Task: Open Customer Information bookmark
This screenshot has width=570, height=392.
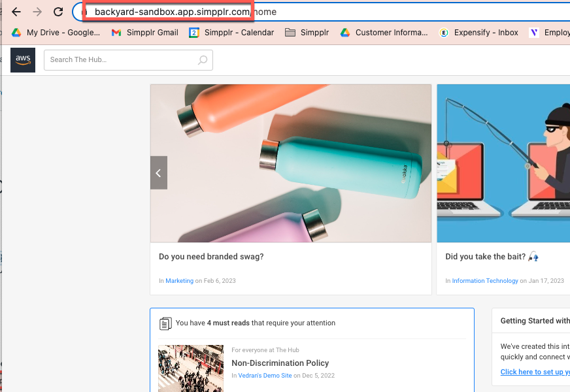Action: (384, 33)
